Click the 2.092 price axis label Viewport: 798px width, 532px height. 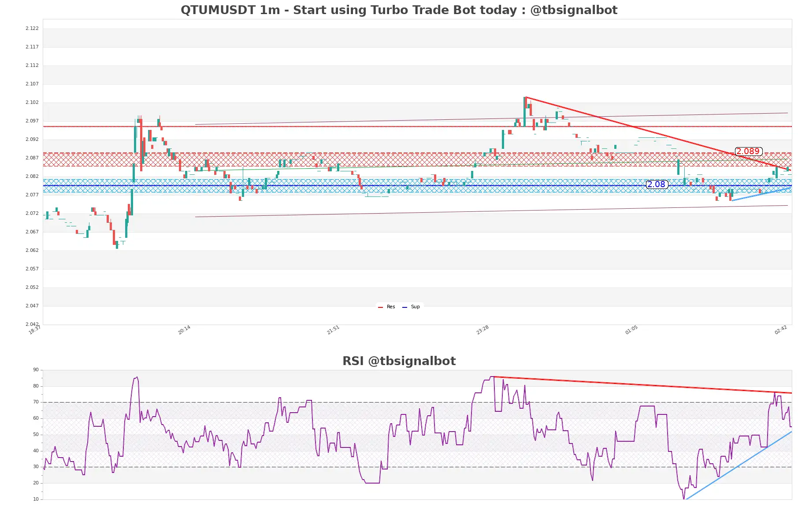tap(32, 139)
